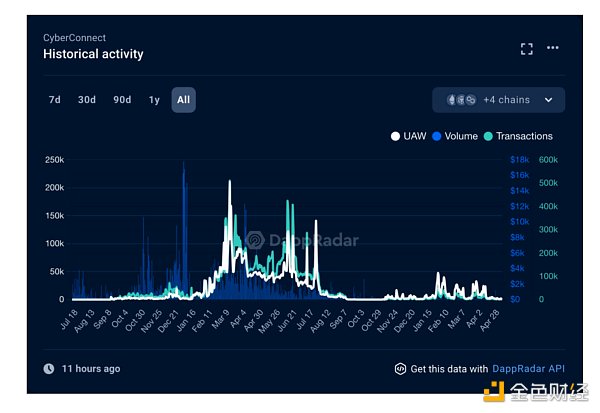Viewport: 600px width, 413px height.
Task: Click the clock icon beside 11 hours ago
Action: [49, 369]
